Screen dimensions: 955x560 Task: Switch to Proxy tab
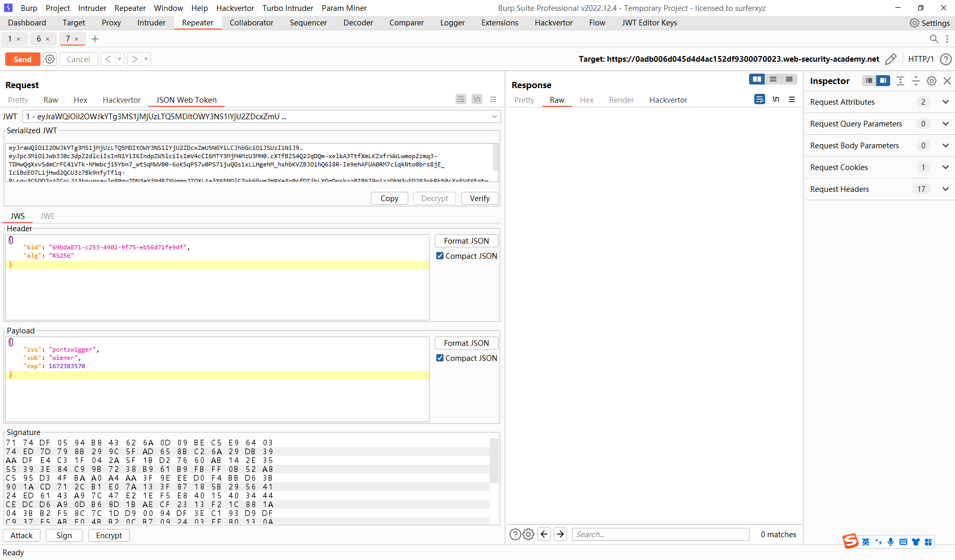[111, 23]
